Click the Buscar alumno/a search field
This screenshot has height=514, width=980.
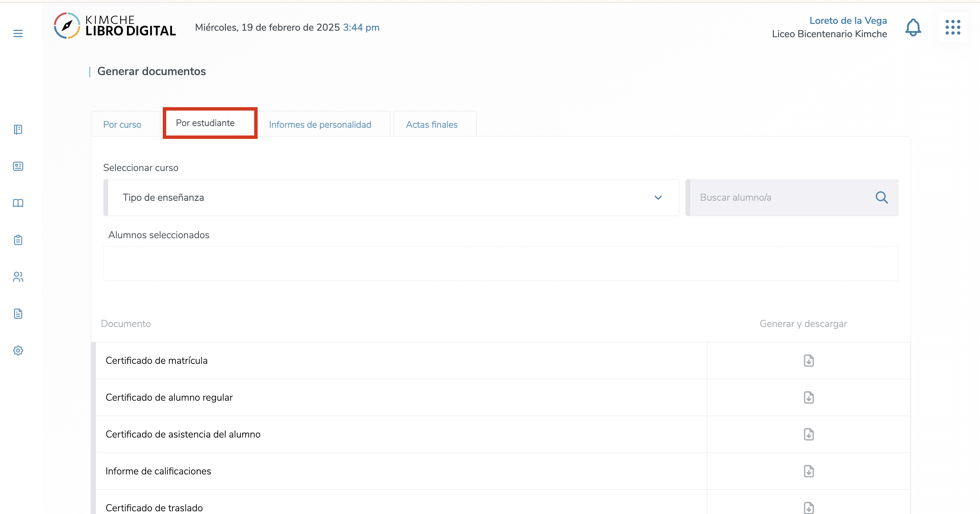784,198
